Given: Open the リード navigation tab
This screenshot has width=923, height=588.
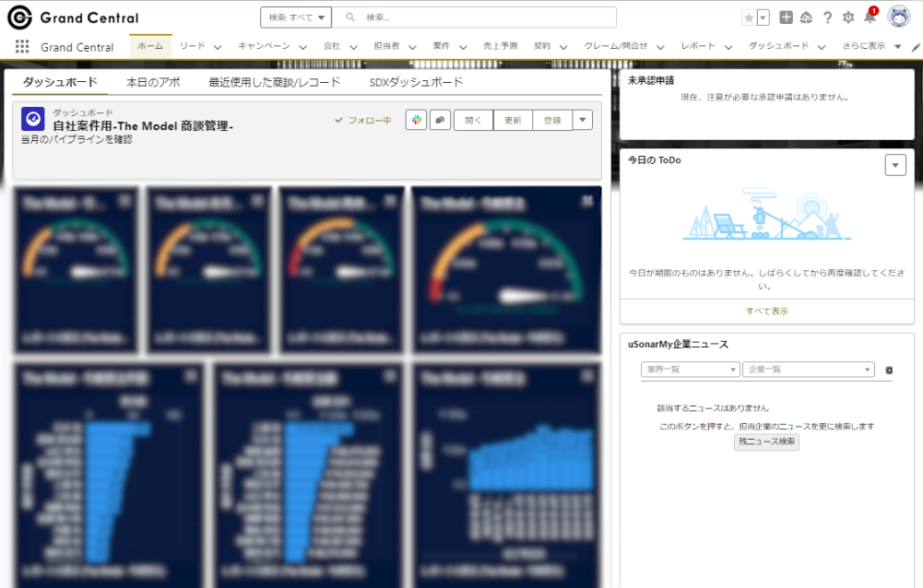Looking at the screenshot, I should [x=193, y=46].
